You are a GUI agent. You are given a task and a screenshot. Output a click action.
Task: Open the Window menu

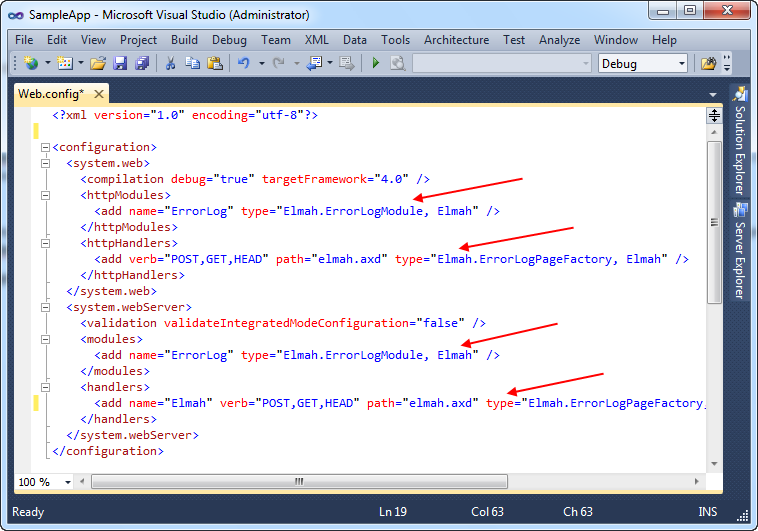pyautogui.click(x=616, y=40)
